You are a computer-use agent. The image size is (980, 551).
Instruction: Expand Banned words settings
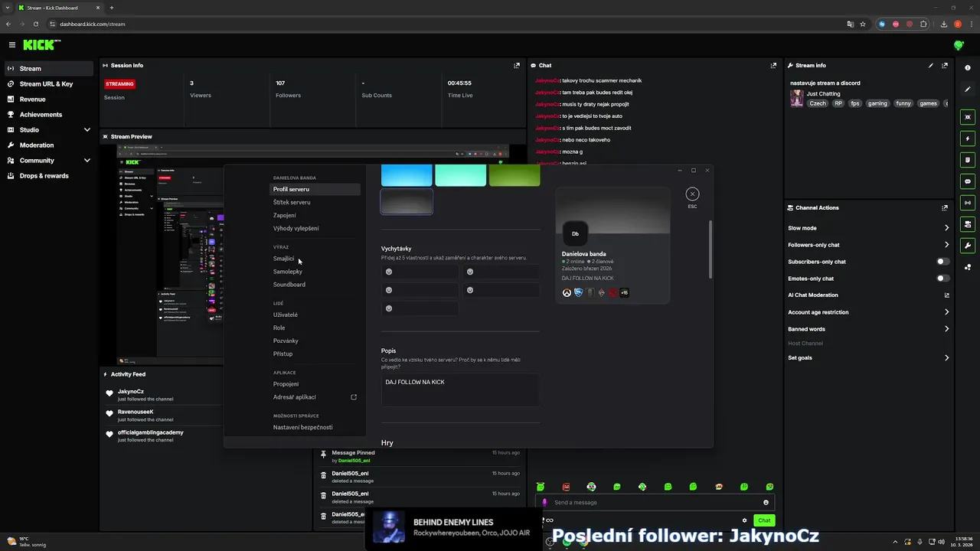(x=946, y=329)
